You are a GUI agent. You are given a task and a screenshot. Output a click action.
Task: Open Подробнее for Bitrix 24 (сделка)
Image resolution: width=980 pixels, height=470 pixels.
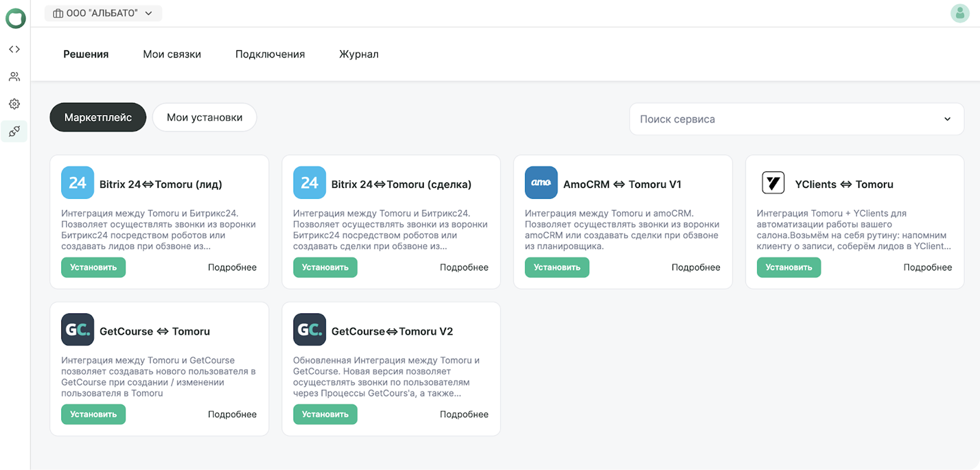(464, 267)
